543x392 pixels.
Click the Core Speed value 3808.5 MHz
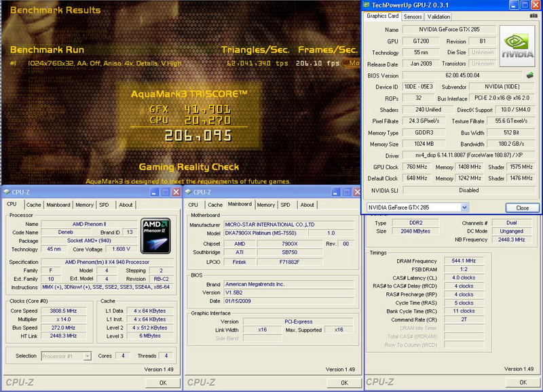click(63, 311)
